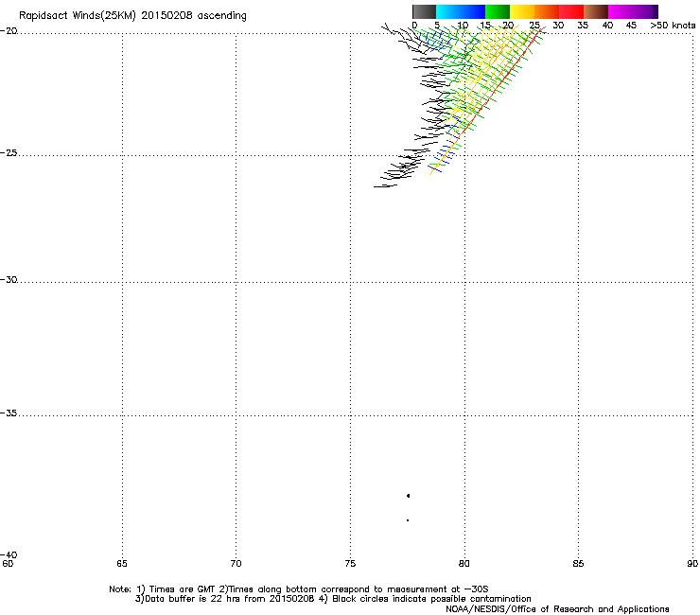Image resolution: width=700 pixels, height=615 pixels.
Task: Click the dark purple >50 knots color segment
Action: (x=656, y=11)
